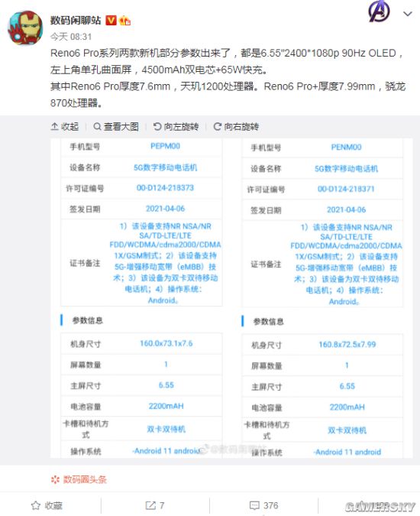Repost using the share button showing 7
The image size is (420, 516).
155,505
